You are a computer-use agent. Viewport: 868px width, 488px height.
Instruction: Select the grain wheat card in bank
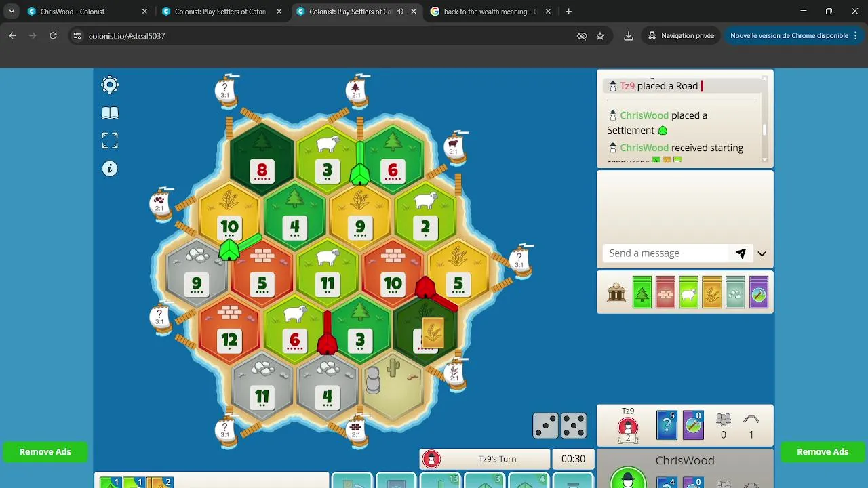tap(712, 293)
